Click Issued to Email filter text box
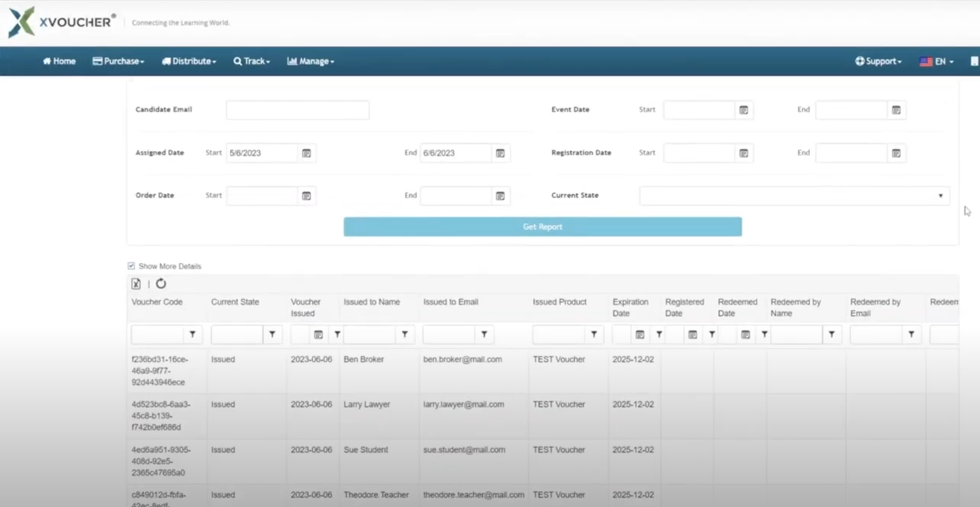The height and width of the screenshot is (507, 980). (449, 334)
